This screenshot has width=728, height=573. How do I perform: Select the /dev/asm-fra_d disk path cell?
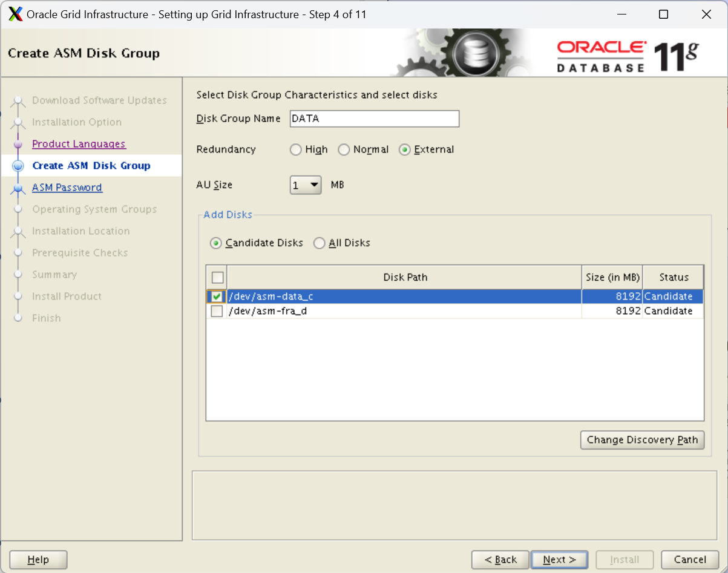pyautogui.click(x=404, y=311)
